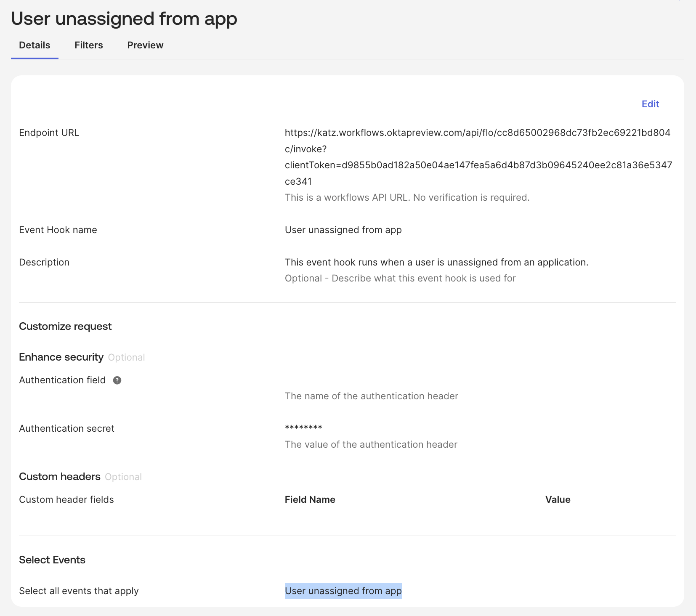This screenshot has height=616, width=696.
Task: Click the Value column header
Action: click(x=558, y=499)
